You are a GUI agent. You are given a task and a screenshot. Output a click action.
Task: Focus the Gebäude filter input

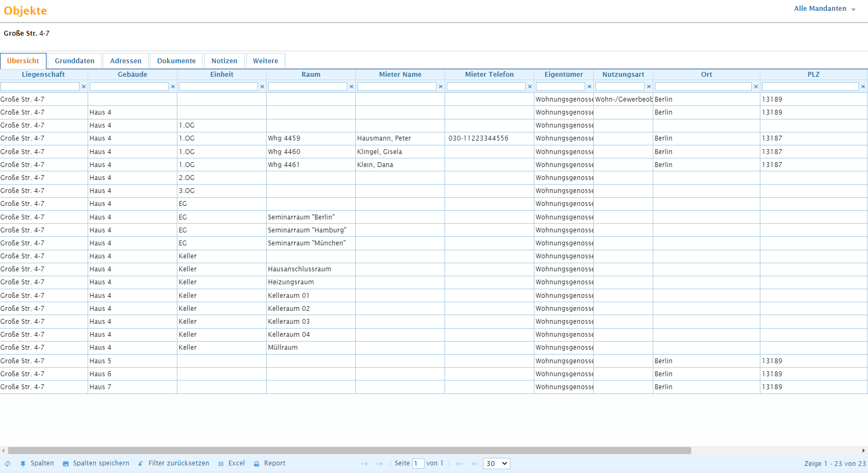pos(129,86)
